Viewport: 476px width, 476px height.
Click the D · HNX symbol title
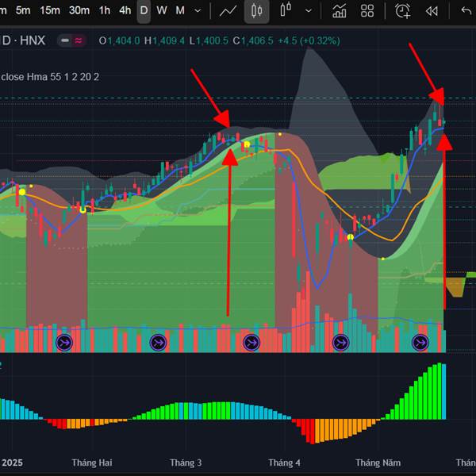(x=24, y=40)
